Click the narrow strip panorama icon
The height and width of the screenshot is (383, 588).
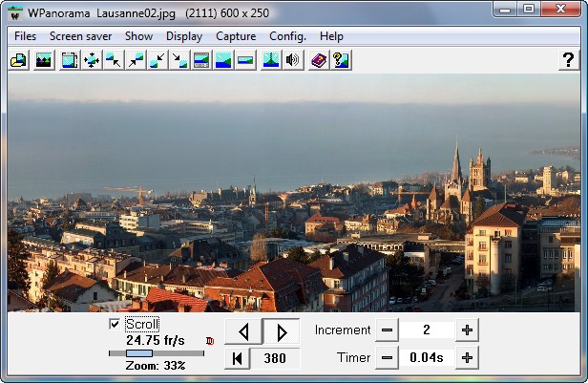click(245, 60)
